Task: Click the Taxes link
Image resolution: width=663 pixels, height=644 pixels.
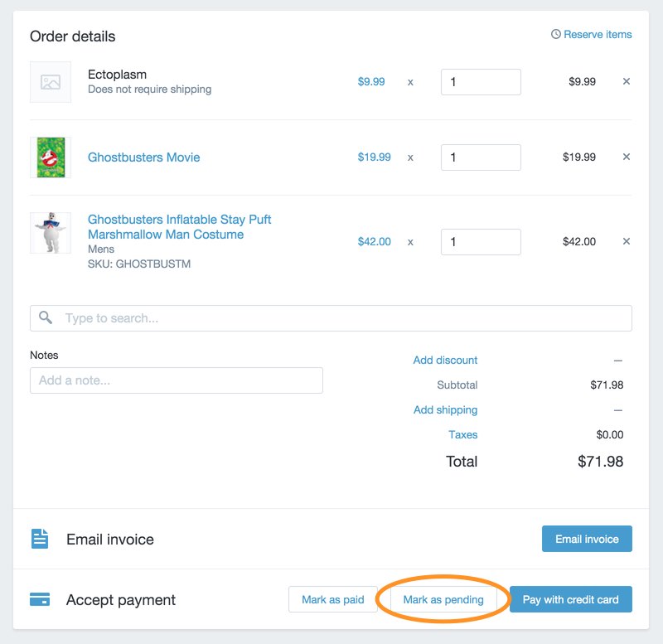Action: click(462, 434)
